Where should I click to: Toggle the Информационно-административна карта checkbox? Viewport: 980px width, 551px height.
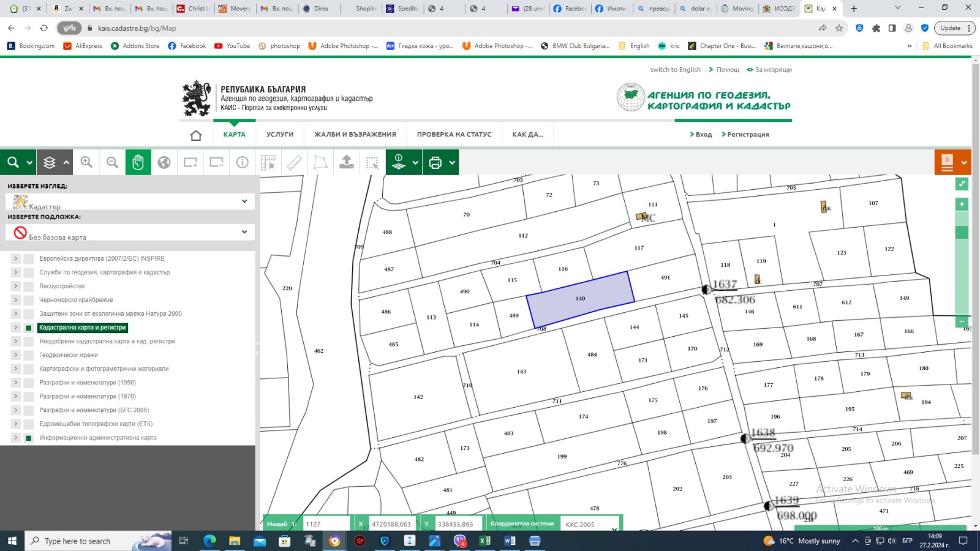coord(28,437)
